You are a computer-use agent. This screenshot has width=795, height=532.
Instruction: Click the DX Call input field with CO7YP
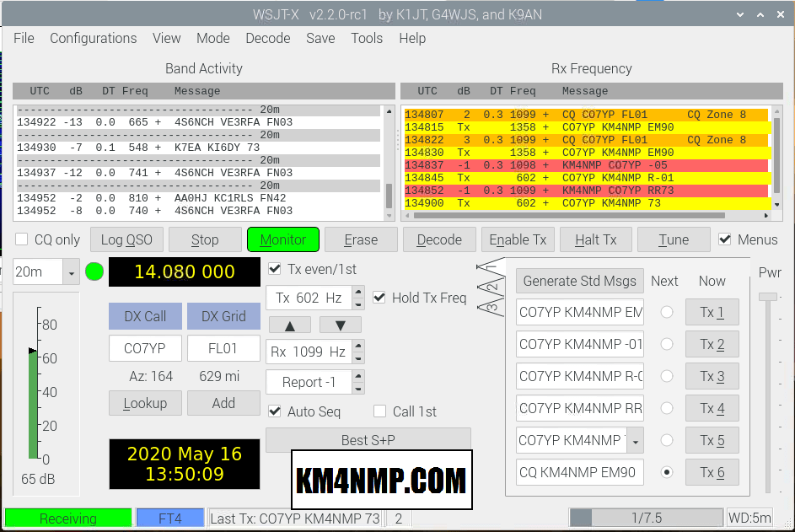tap(144, 348)
